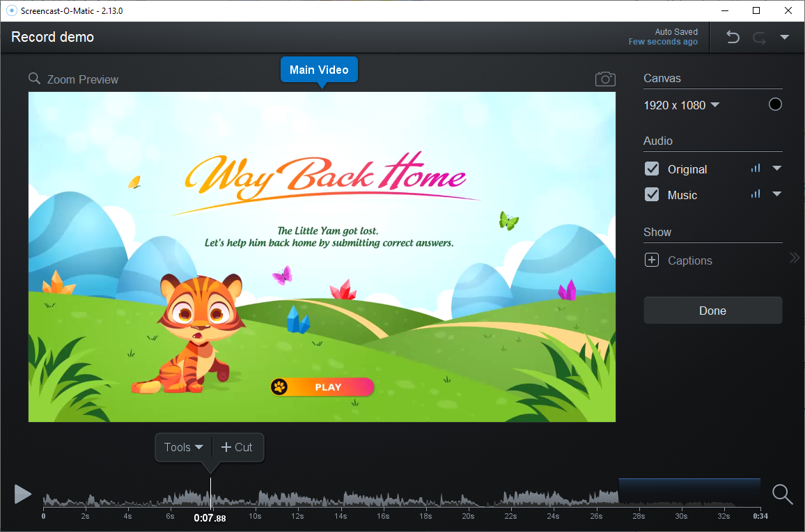Open the 1920 x 1080 canvas size dropdown
Image resolution: width=805 pixels, height=532 pixels.
[682, 105]
